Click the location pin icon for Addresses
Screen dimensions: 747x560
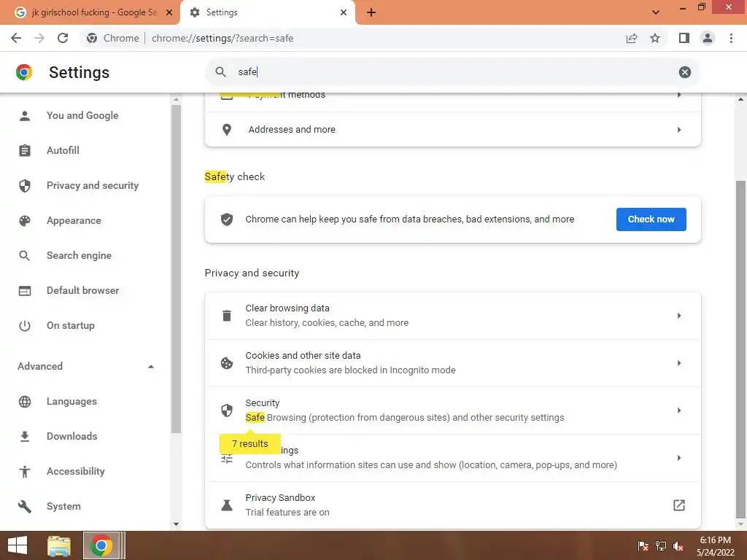point(227,130)
